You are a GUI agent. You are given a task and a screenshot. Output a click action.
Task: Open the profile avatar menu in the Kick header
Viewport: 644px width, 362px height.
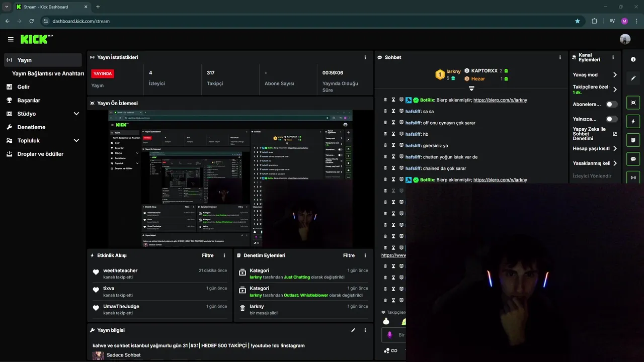point(625,39)
